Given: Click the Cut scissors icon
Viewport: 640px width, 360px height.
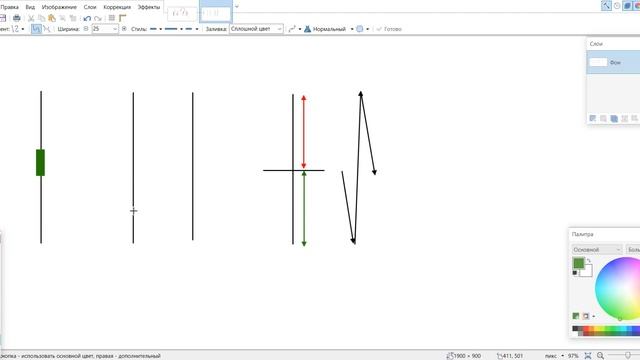Looking at the screenshot, I should point(31,18).
